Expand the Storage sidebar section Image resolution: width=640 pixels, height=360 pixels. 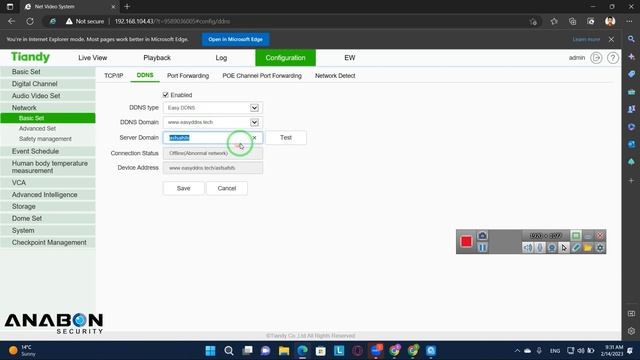(48, 207)
